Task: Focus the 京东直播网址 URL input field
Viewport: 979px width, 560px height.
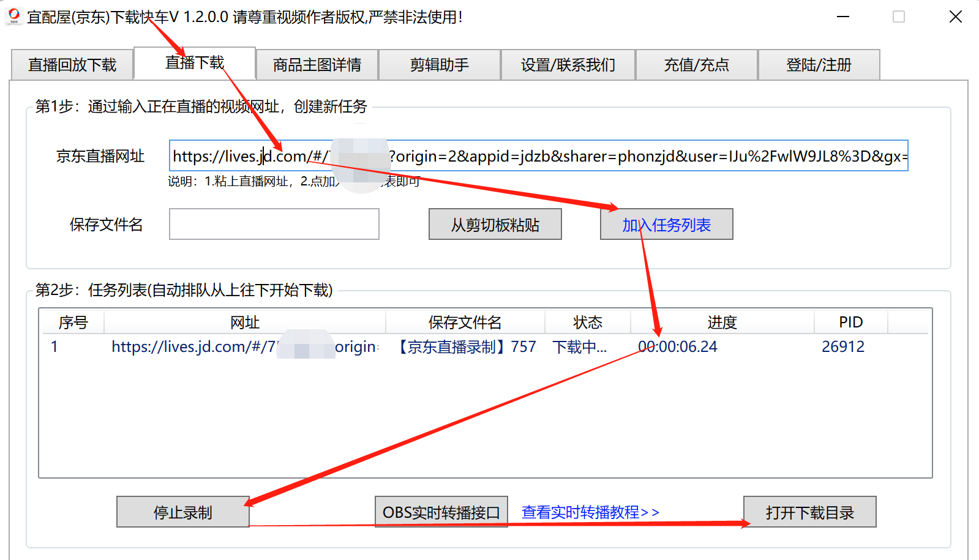Action: tap(538, 156)
